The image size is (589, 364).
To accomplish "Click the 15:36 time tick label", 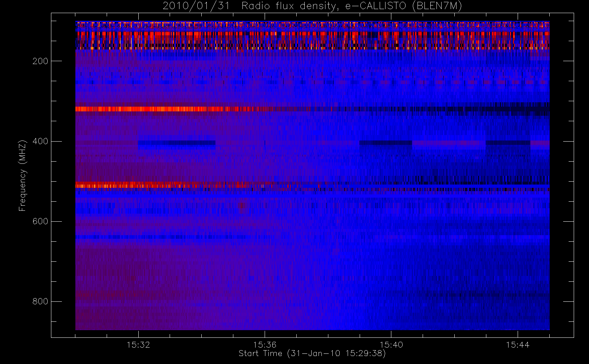I will (x=265, y=345).
